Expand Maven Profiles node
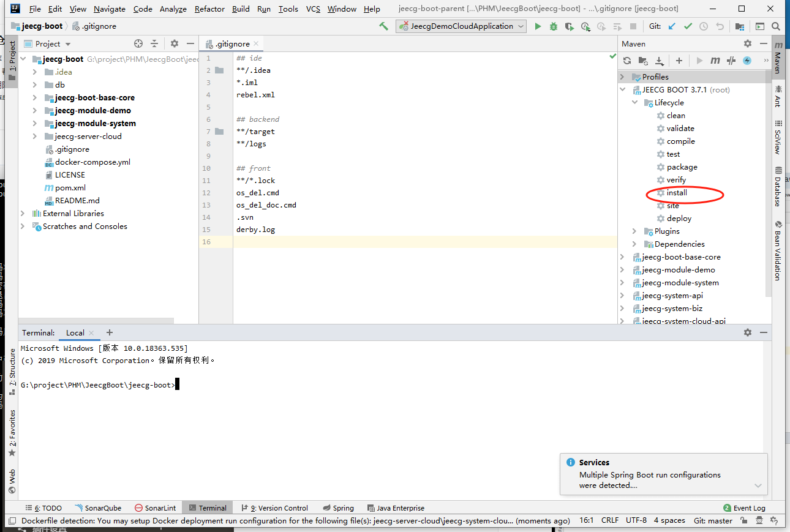This screenshot has width=790, height=532. click(623, 77)
